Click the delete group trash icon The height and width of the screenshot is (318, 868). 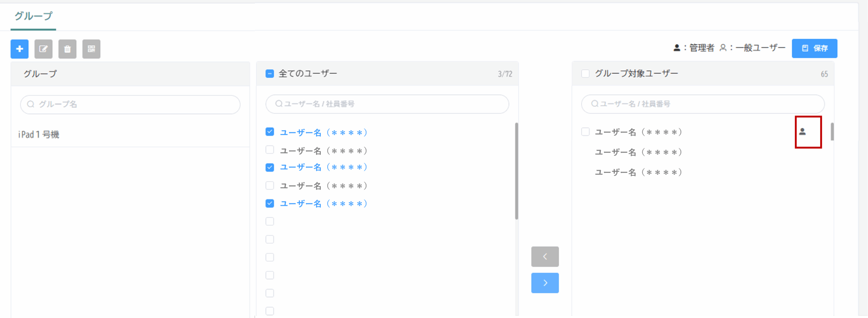[67, 49]
